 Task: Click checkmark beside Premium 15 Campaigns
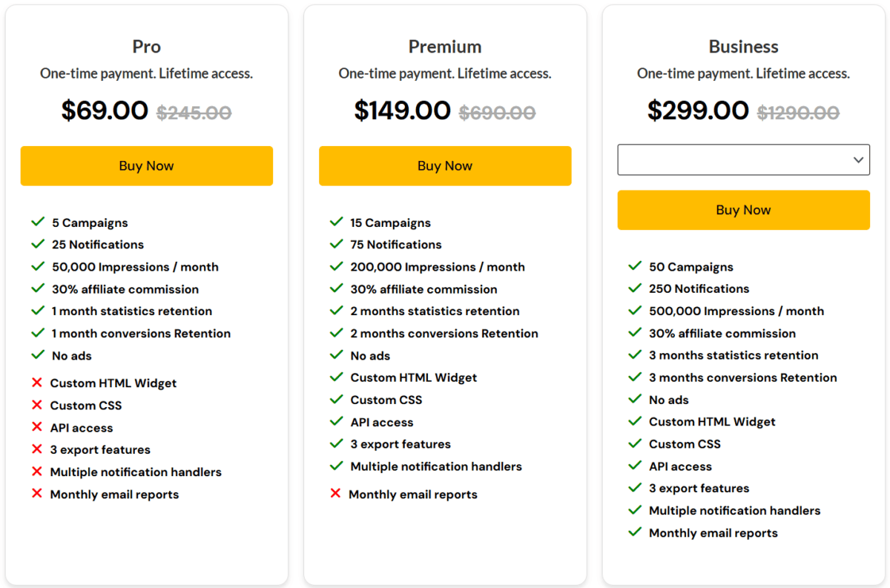coord(337,222)
